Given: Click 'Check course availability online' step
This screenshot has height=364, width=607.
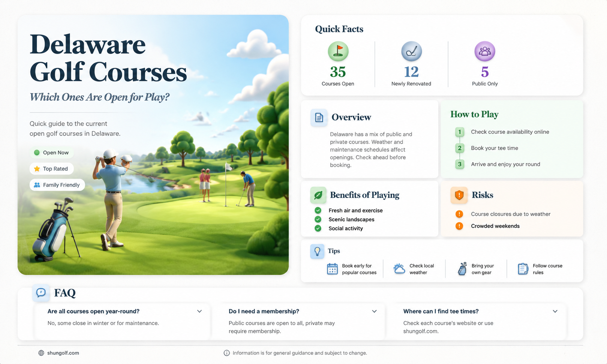Looking at the screenshot, I should click(x=510, y=132).
